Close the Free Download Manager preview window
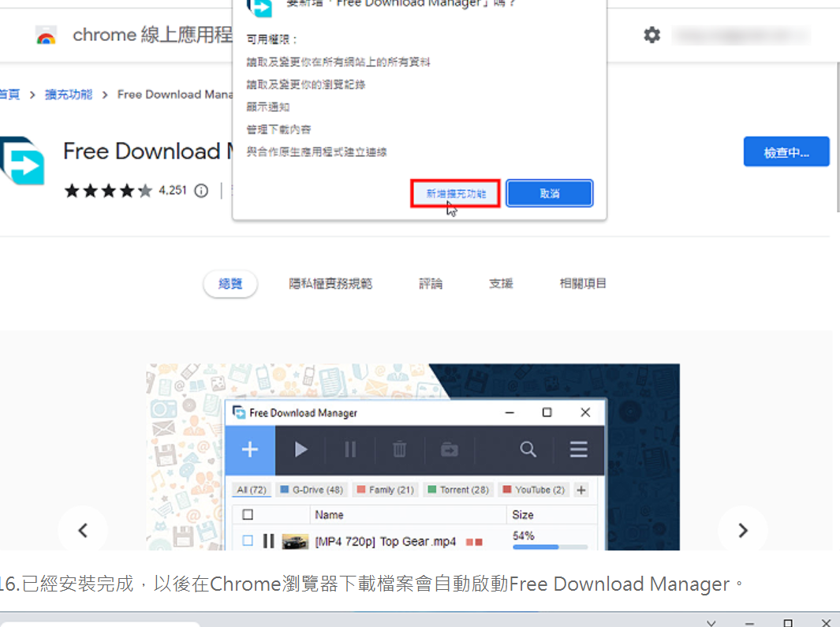Viewport: 840px width, 627px height. tap(585, 412)
